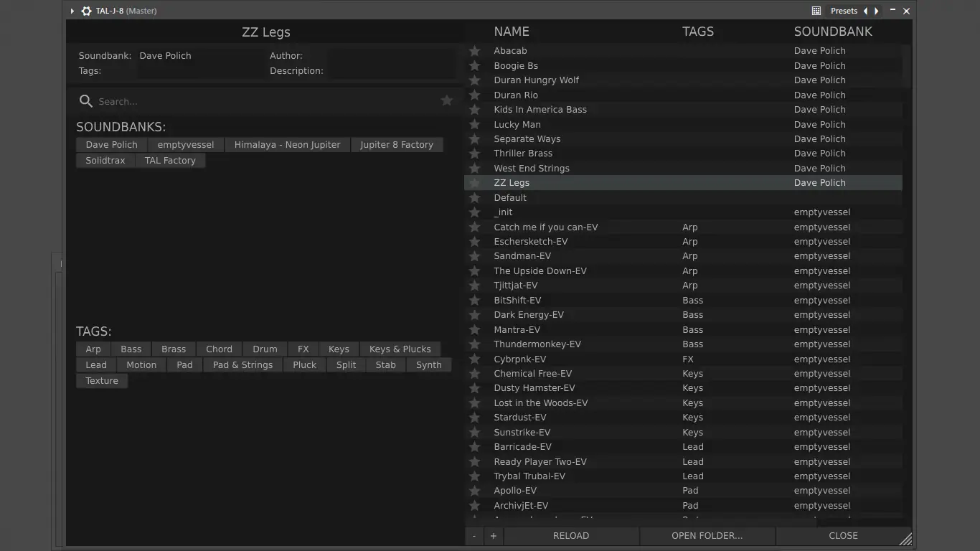Viewport: 980px width, 551px height.
Task: Favorite Mantra-EV with its star
Action: click(x=474, y=330)
